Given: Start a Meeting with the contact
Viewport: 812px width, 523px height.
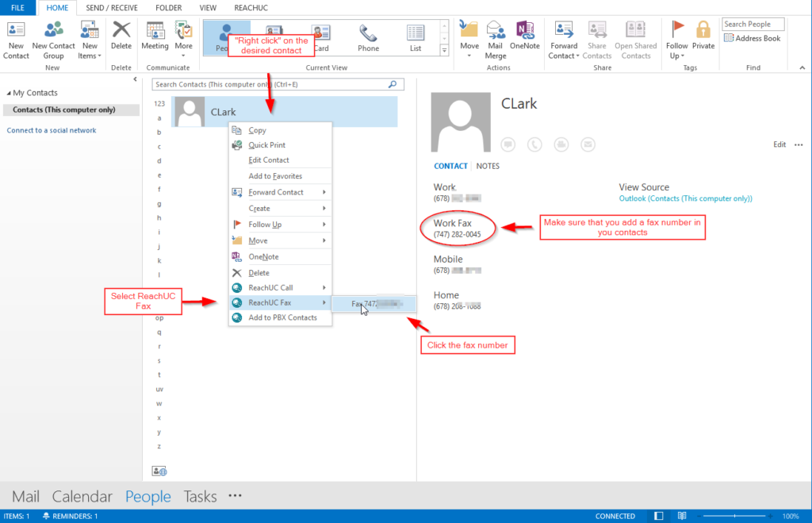Looking at the screenshot, I should tap(155, 35).
